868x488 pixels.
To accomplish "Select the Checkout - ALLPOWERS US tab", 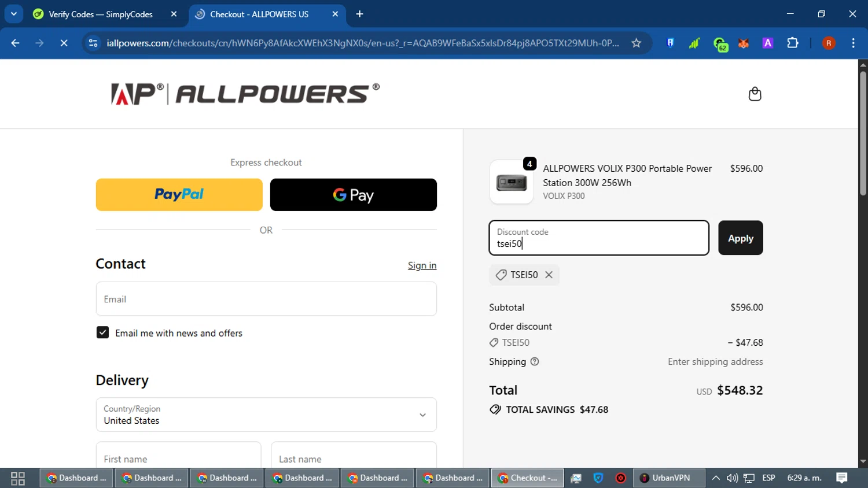I will pos(267,14).
